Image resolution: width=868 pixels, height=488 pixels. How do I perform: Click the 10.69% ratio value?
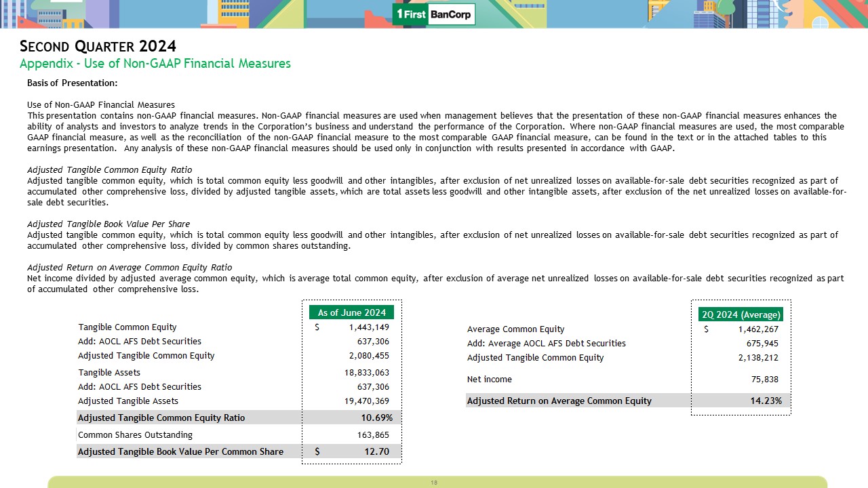(376, 418)
